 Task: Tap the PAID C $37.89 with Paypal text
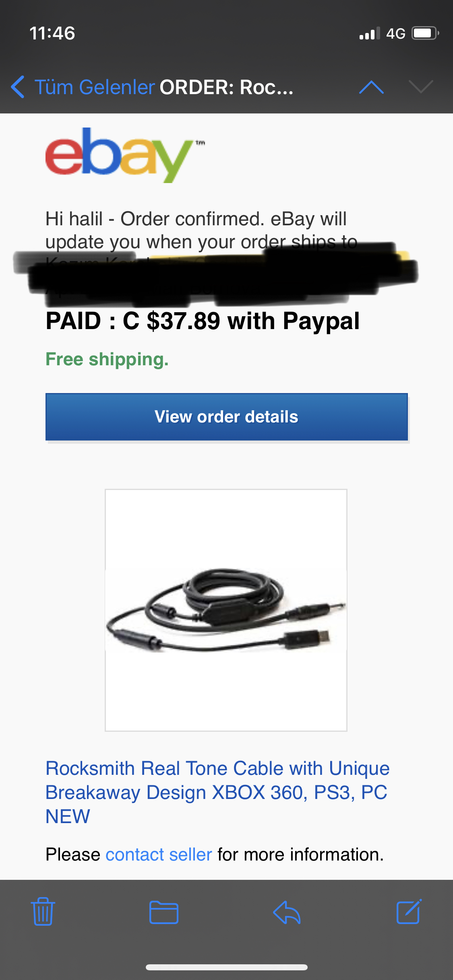pos(203,321)
